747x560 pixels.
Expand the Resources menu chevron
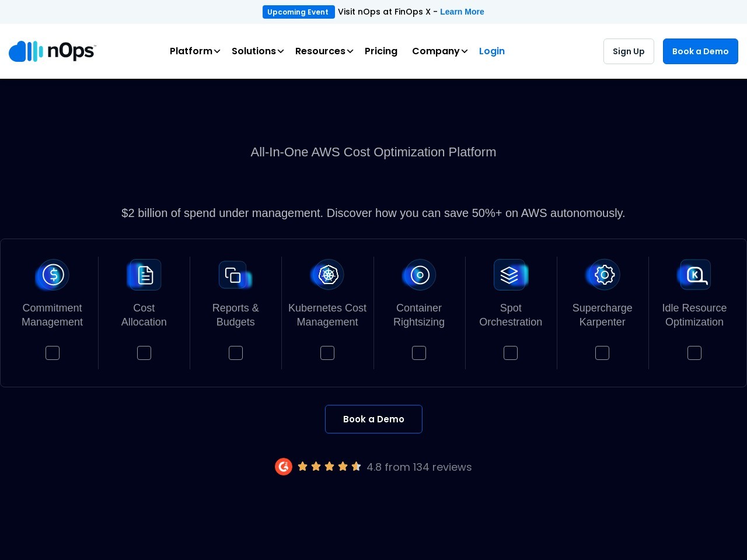coord(350,51)
